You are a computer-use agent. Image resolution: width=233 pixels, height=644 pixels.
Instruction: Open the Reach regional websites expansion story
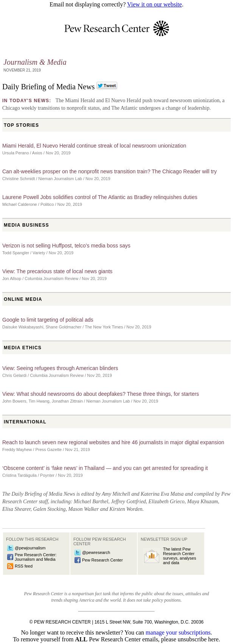coord(113,442)
